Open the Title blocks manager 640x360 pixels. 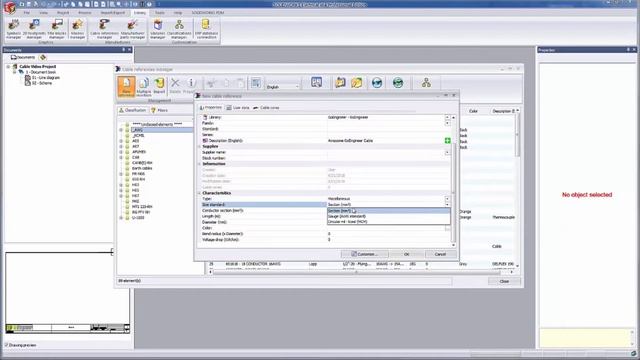(x=57, y=29)
